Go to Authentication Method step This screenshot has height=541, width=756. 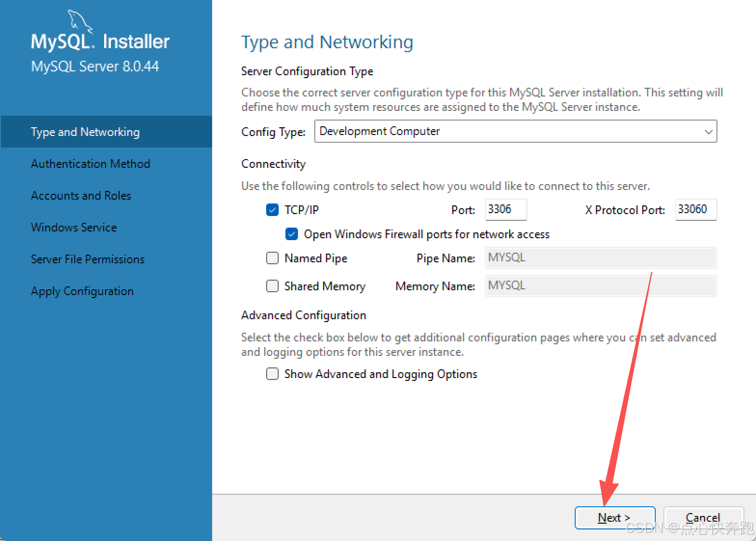(90, 163)
